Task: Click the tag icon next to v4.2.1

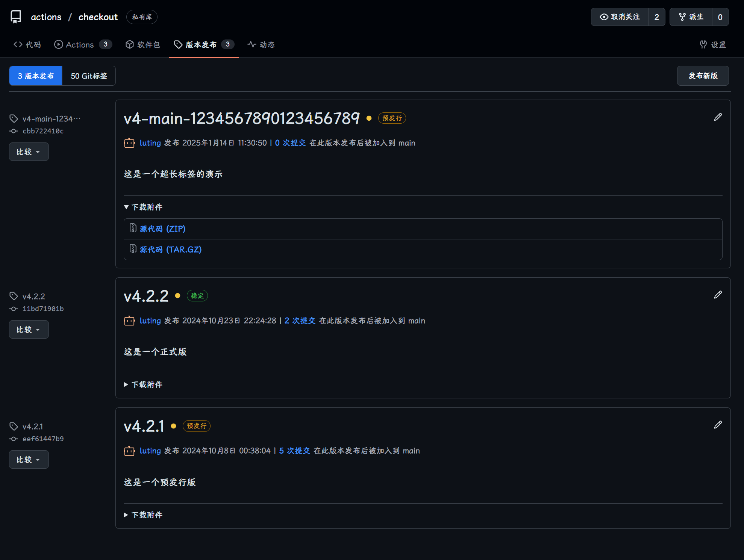Action: tap(14, 426)
